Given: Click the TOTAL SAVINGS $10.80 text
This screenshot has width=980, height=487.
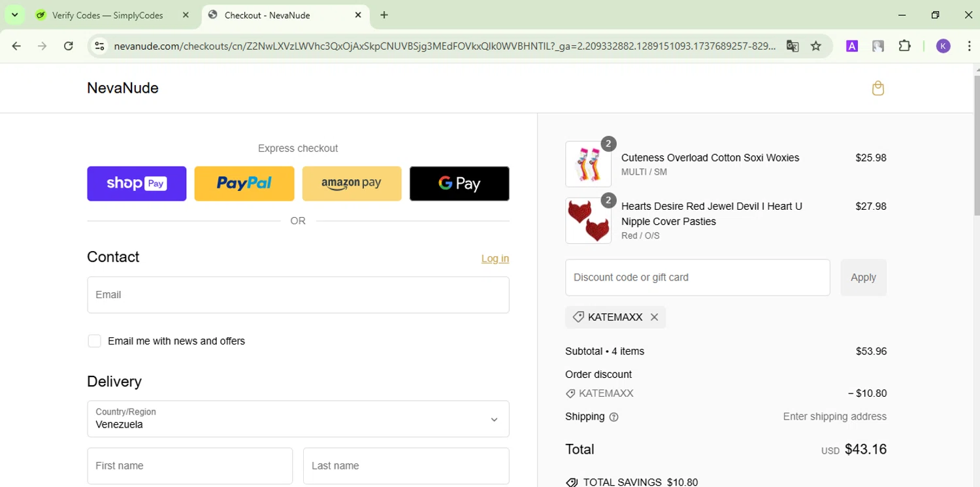Looking at the screenshot, I should pyautogui.click(x=640, y=482).
